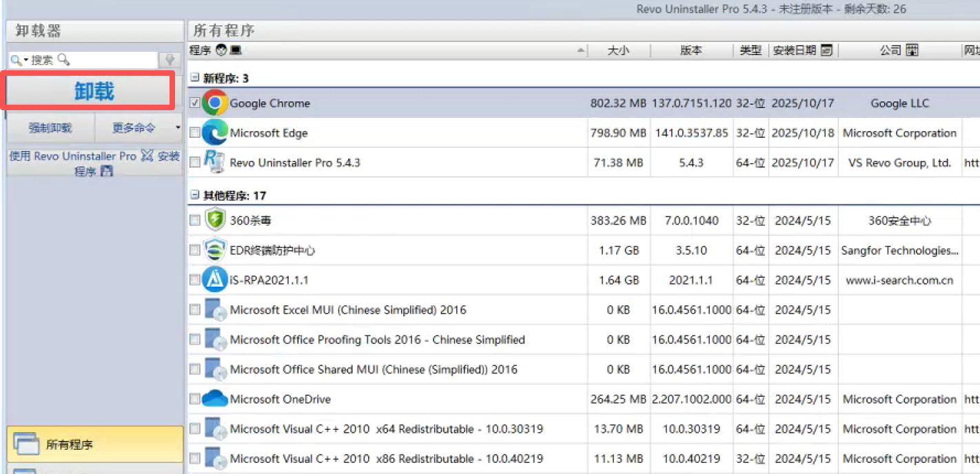
Task: Open the 更多命令 dropdown arrow
Action: (x=178, y=127)
